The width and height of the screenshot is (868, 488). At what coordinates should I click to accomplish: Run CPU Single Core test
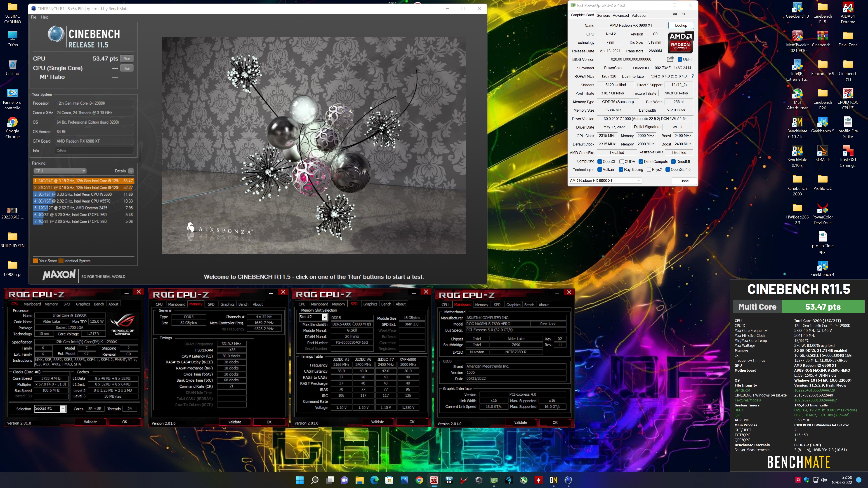click(x=127, y=68)
